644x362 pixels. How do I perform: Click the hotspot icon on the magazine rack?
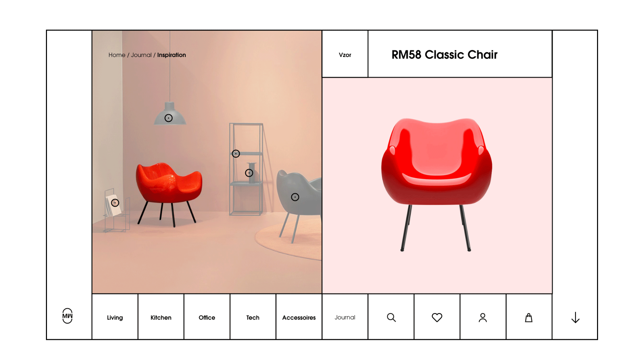click(115, 203)
